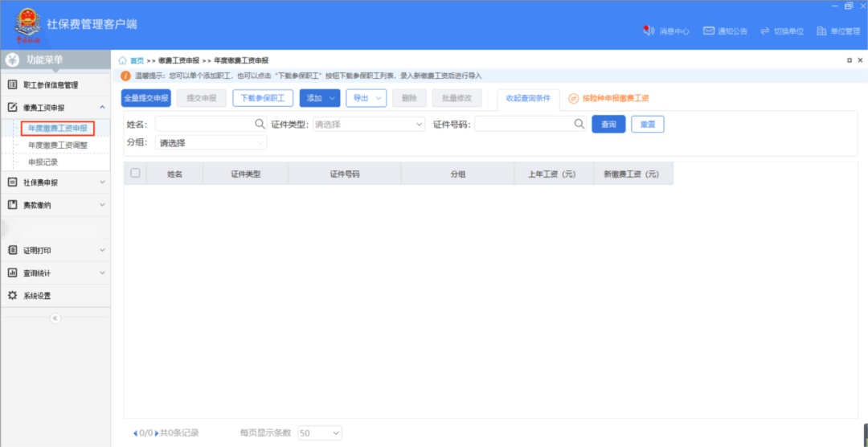Collapse sidebar with double-chevron icon

pyautogui.click(x=55, y=318)
